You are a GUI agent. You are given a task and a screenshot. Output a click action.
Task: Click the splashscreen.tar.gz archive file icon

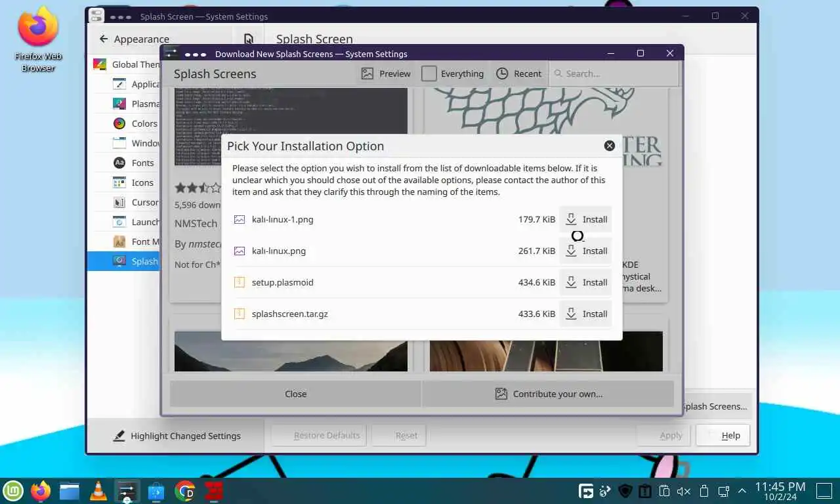(x=240, y=314)
